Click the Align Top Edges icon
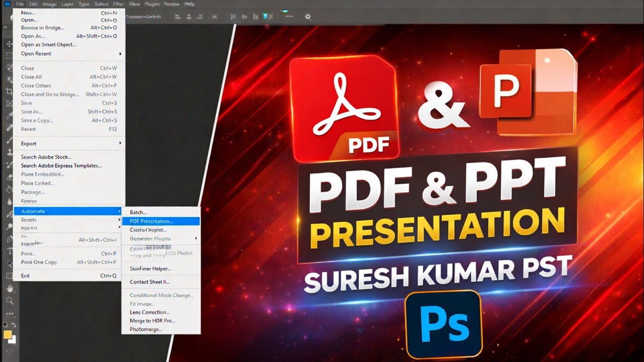The image size is (644, 362). click(232, 17)
